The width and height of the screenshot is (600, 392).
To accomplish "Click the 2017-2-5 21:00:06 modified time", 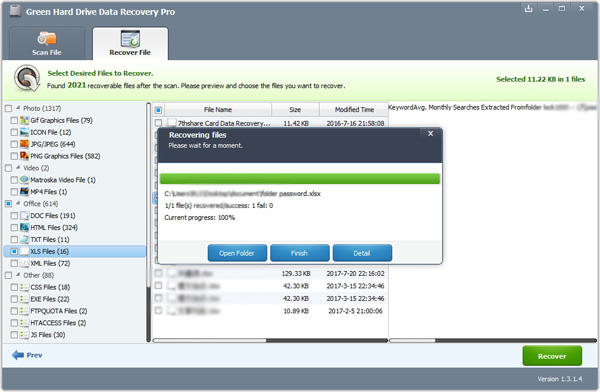I will [355, 311].
